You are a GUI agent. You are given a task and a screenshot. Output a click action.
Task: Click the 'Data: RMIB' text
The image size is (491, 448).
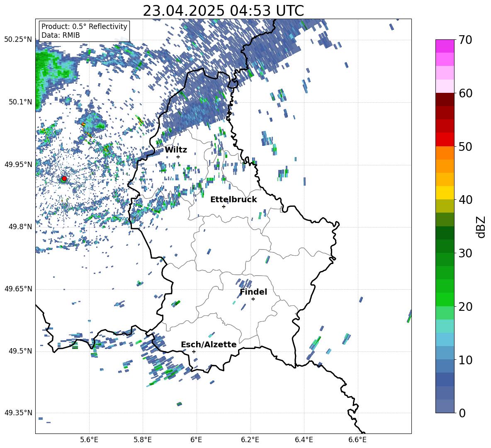click(x=61, y=35)
